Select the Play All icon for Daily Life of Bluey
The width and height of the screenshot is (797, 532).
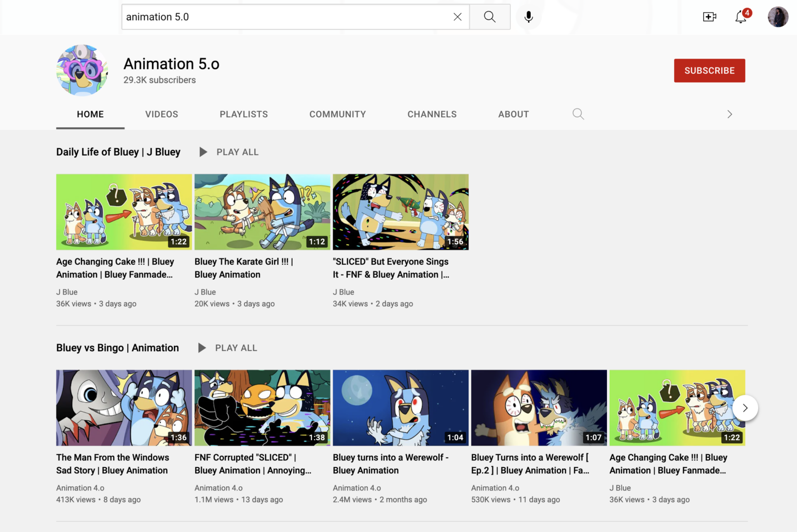tap(203, 152)
